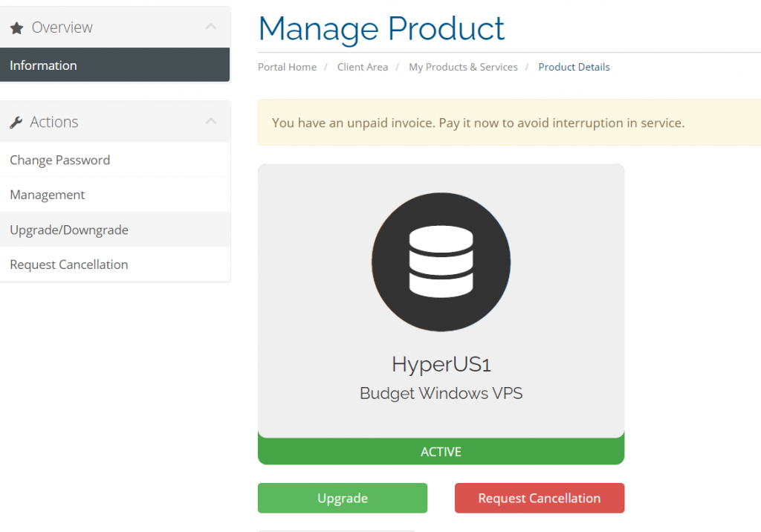The width and height of the screenshot is (761, 532).
Task: Click the HyperUS1 product name
Action: coord(441,364)
